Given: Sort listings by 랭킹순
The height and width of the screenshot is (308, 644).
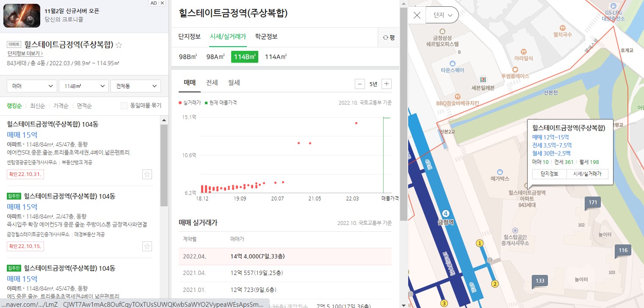Looking at the screenshot, I should [14, 105].
